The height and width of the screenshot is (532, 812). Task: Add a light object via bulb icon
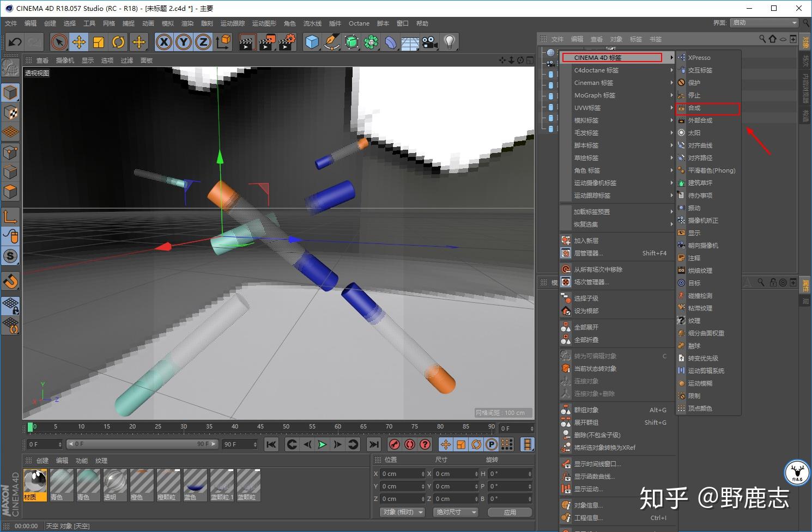pyautogui.click(x=449, y=42)
